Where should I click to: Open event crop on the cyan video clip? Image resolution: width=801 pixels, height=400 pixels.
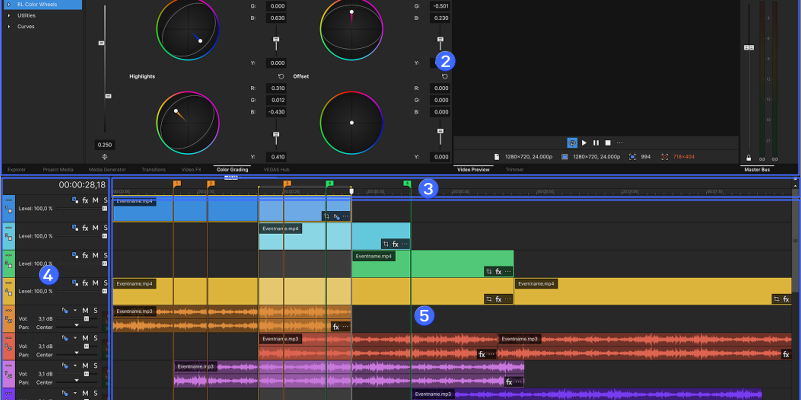pos(386,244)
